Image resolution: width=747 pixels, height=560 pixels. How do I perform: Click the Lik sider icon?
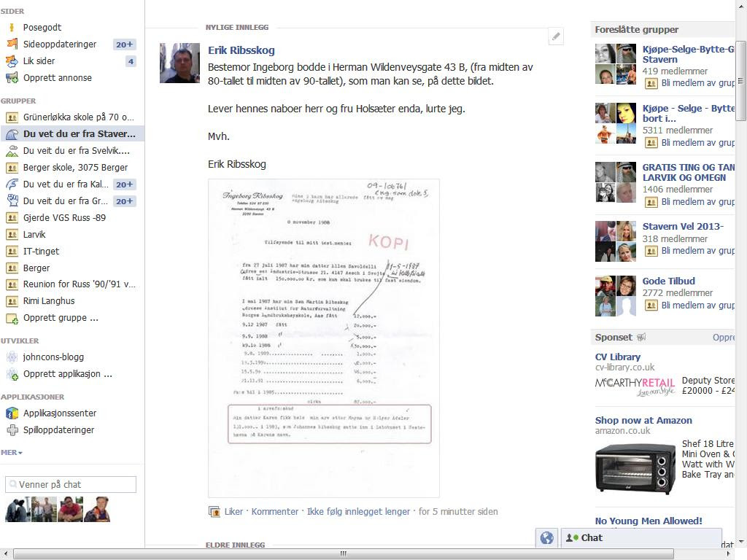point(12,61)
